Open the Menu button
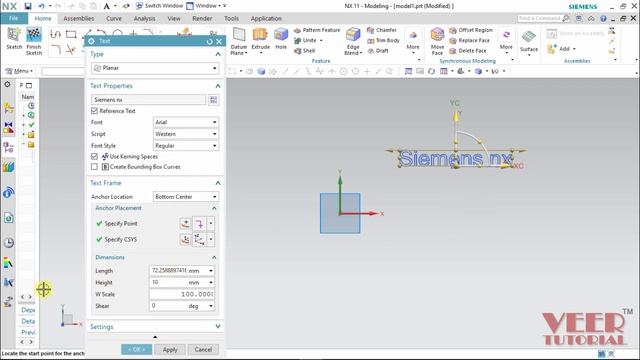The image size is (640, 360). click(x=19, y=71)
